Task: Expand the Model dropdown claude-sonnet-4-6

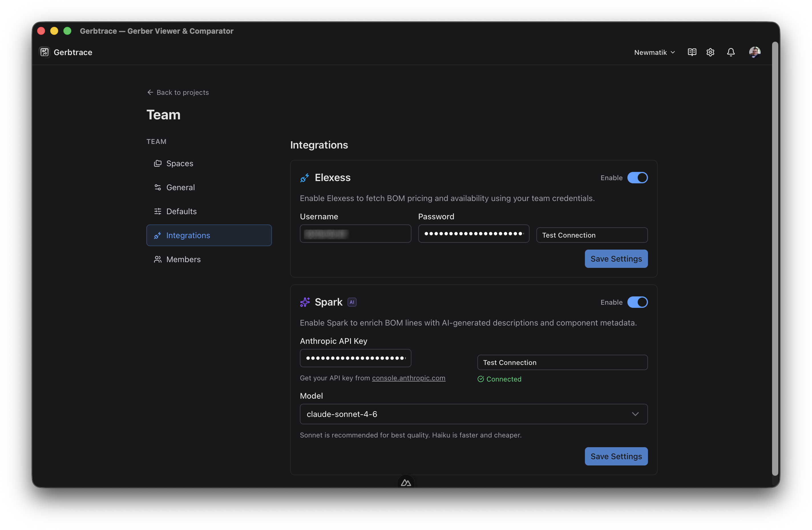Action: tap(474, 414)
